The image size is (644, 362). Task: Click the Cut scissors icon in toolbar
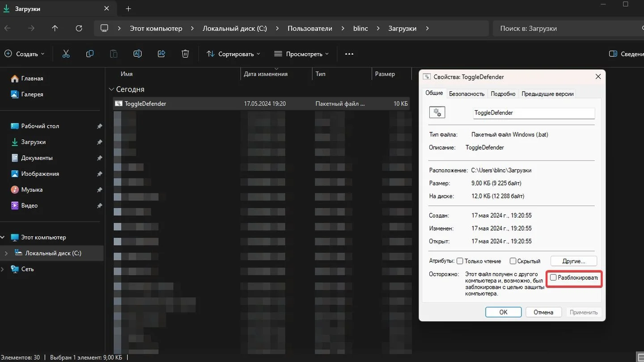(66, 54)
